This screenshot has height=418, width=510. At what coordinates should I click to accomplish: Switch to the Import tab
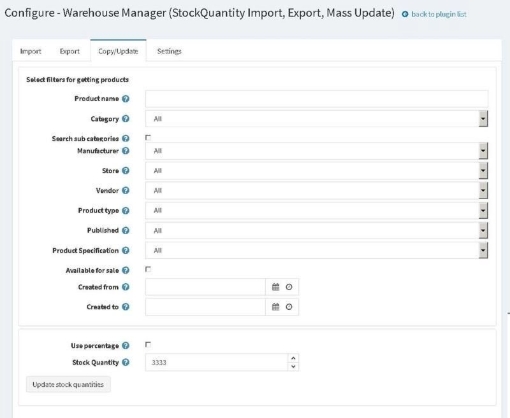coord(30,51)
